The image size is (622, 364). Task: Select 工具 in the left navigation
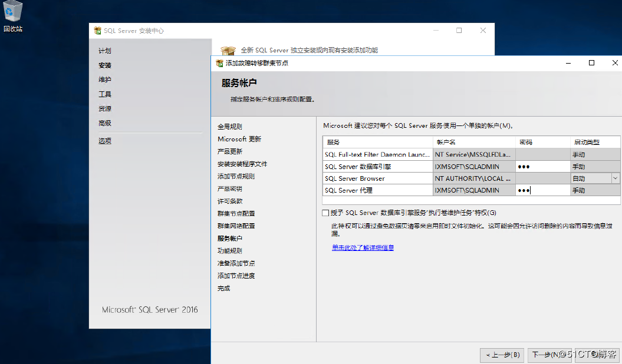pyautogui.click(x=104, y=94)
